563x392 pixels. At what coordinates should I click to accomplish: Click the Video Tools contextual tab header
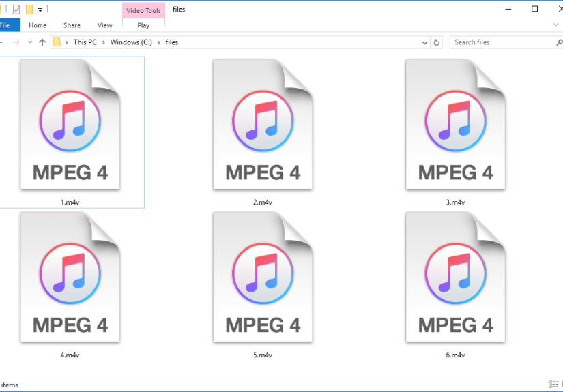(x=143, y=10)
